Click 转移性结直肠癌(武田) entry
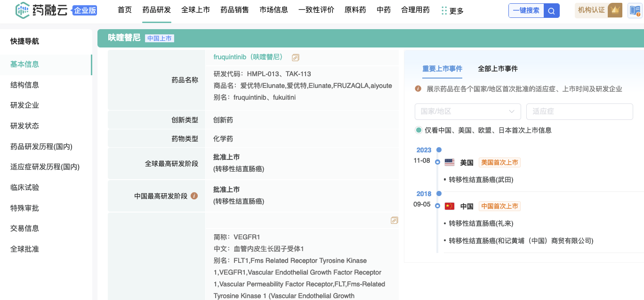644x300 pixels. pos(481,180)
